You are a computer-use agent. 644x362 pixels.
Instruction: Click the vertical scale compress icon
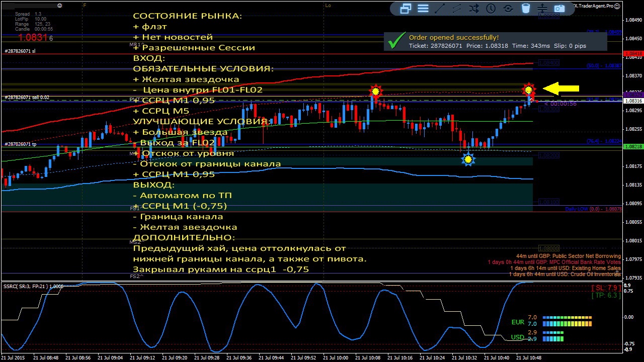click(x=542, y=8)
